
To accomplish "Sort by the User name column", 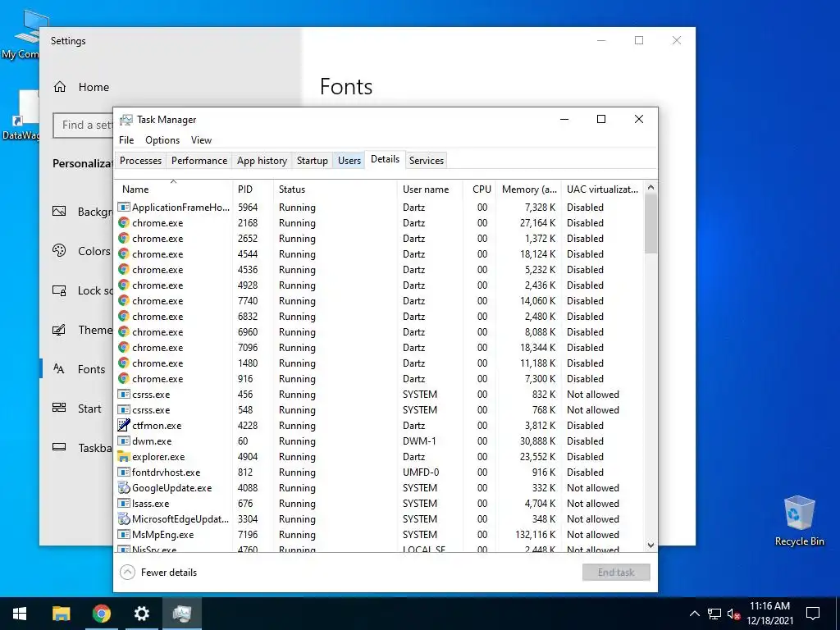I will pos(430,189).
